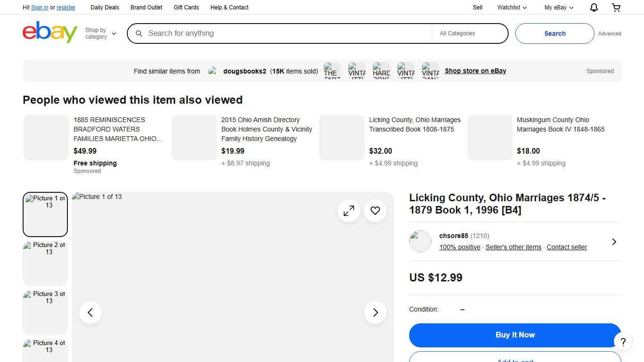Expand the Watchlist dropdown
This screenshot has height=362, width=644.
(x=511, y=7)
